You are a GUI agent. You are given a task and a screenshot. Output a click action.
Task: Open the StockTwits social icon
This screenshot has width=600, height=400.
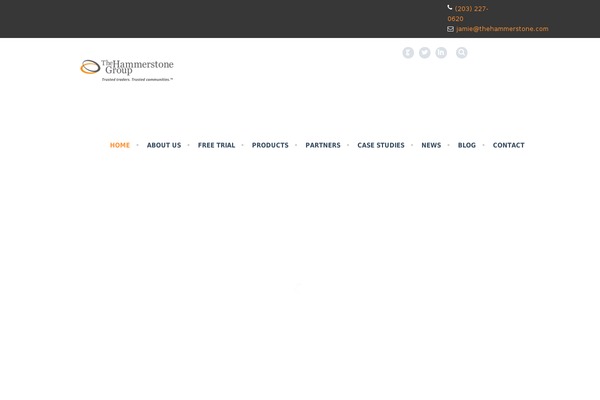point(408,52)
